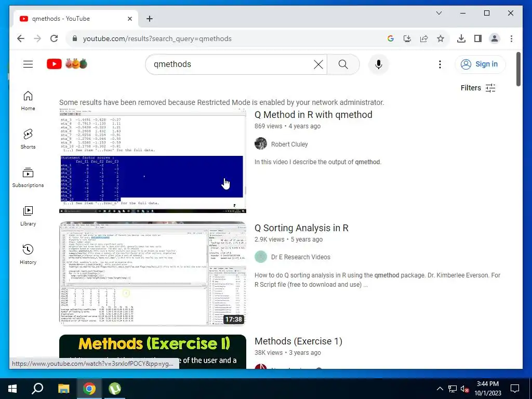Go to Home in the sidebar

pos(28,101)
